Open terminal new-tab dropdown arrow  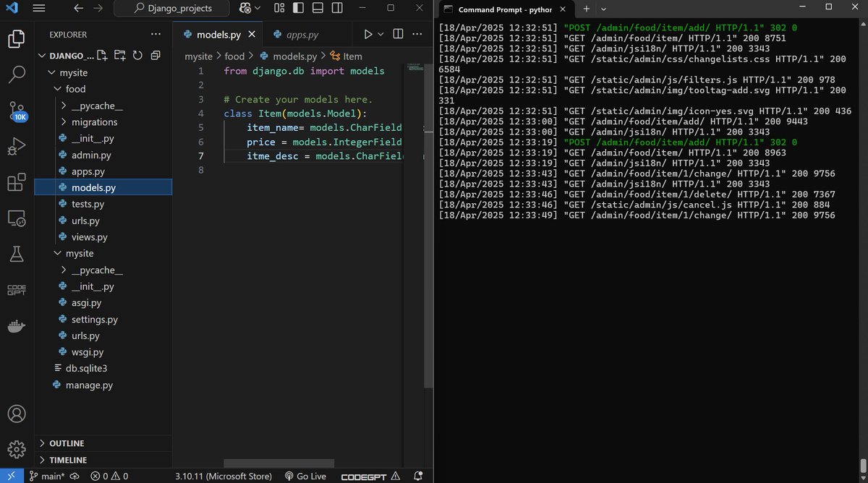[x=603, y=9]
